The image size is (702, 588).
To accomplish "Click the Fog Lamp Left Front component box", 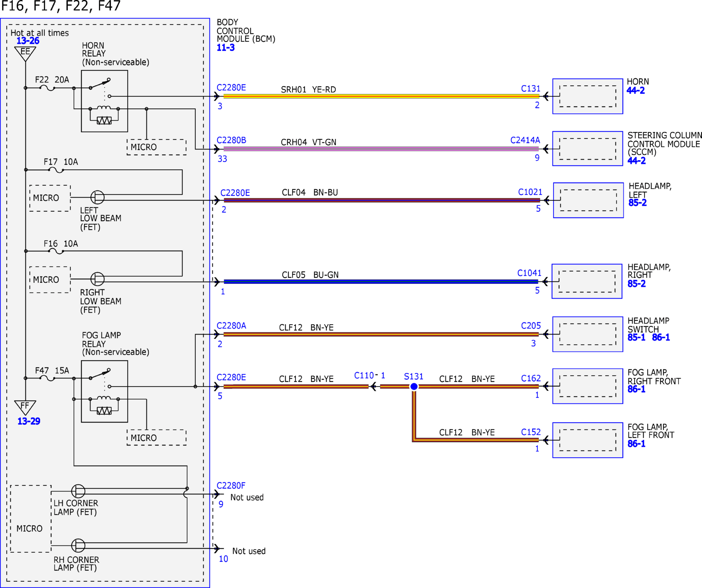I will click(588, 440).
